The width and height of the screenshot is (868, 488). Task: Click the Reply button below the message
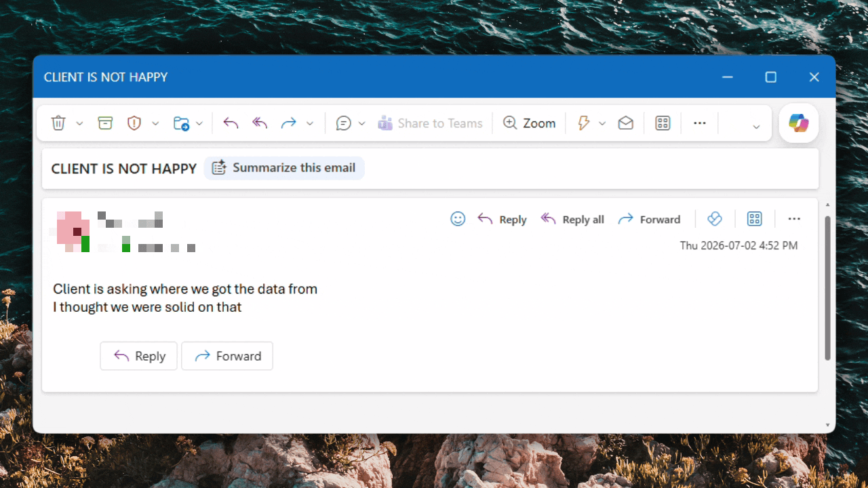[139, 356]
